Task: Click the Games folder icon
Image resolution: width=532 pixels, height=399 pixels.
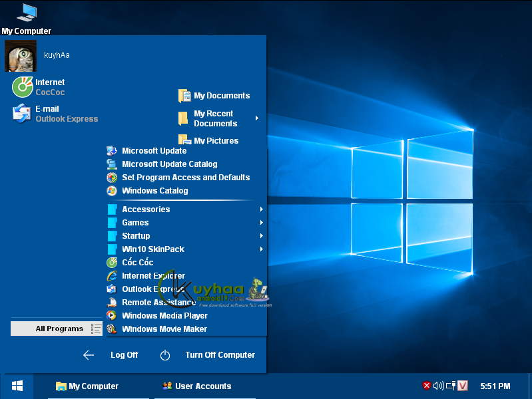Action: click(x=112, y=222)
